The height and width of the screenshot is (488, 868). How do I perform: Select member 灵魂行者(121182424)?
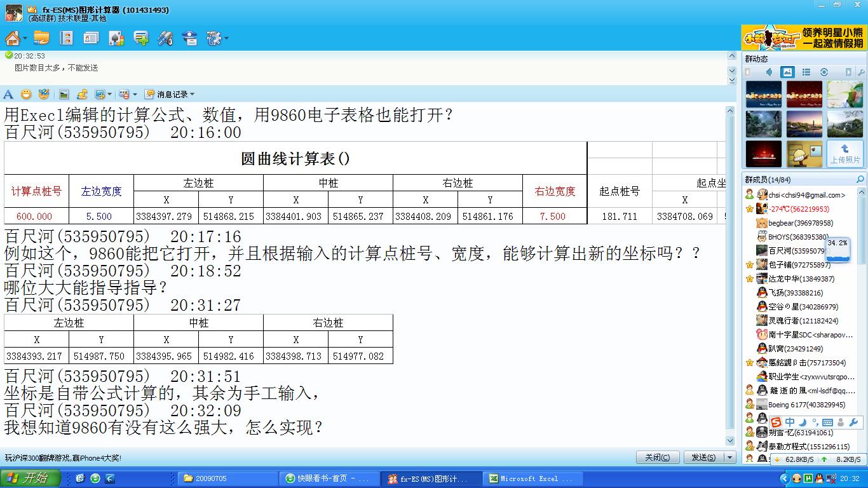[x=797, y=321]
